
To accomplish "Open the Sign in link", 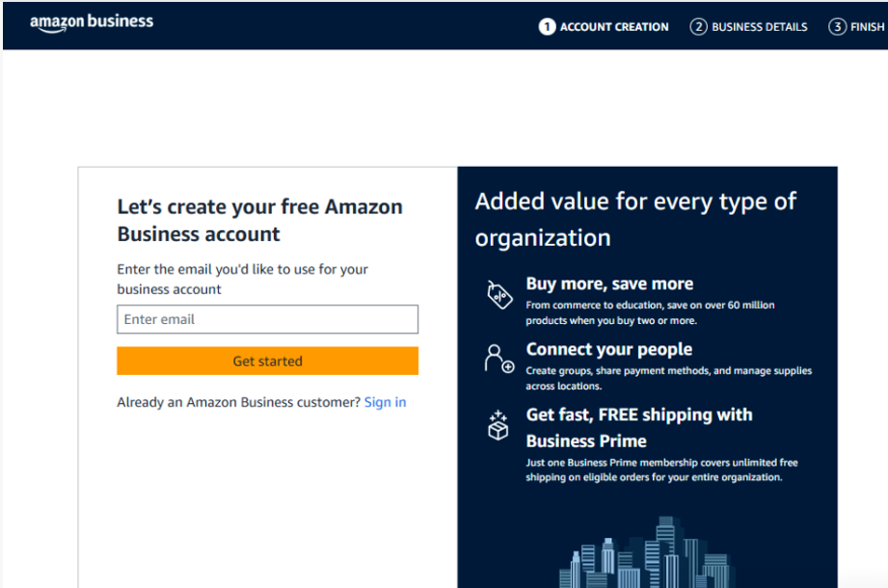I will pos(385,402).
